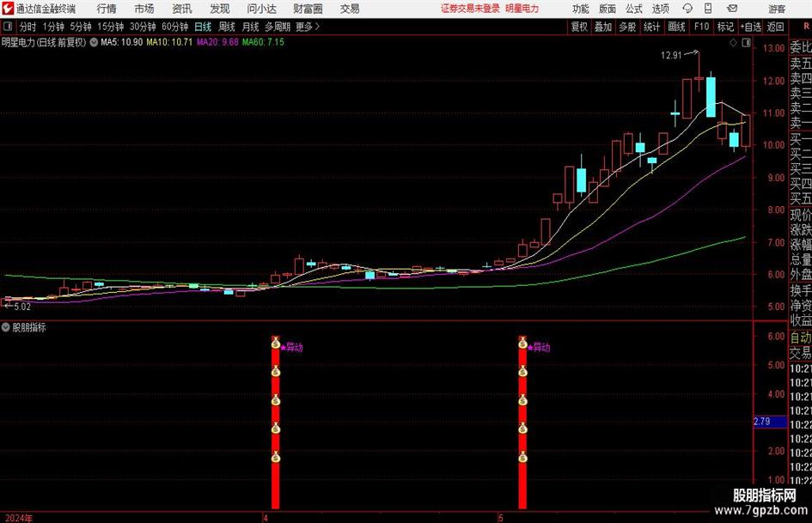This screenshot has height=523, width=812.
Task: Switch to 15分钟 period tab
Action: [x=110, y=27]
